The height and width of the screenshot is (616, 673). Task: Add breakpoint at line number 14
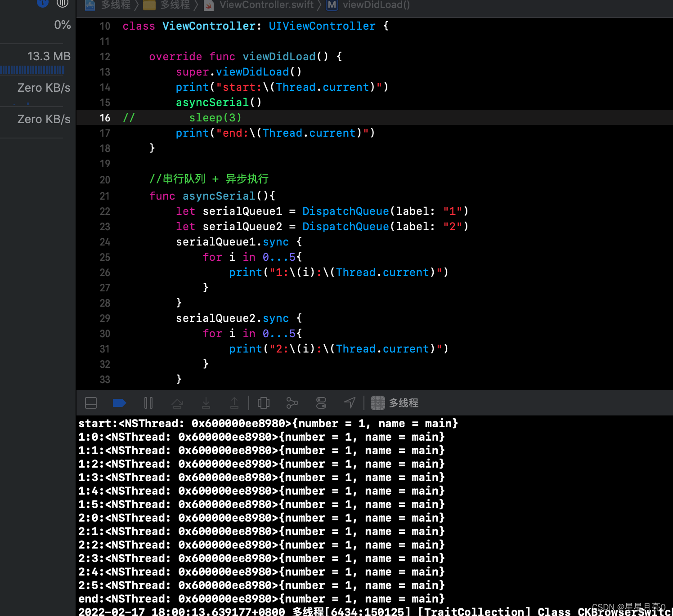[105, 87]
